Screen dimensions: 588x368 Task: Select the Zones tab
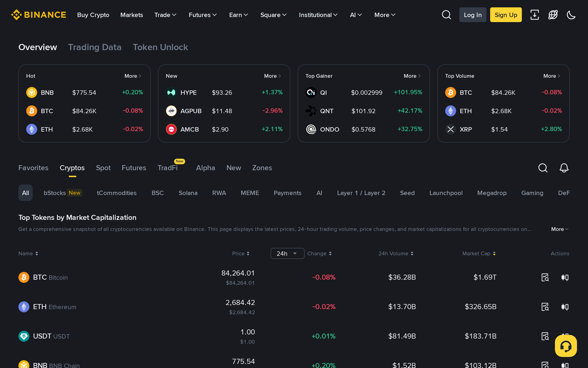262,168
